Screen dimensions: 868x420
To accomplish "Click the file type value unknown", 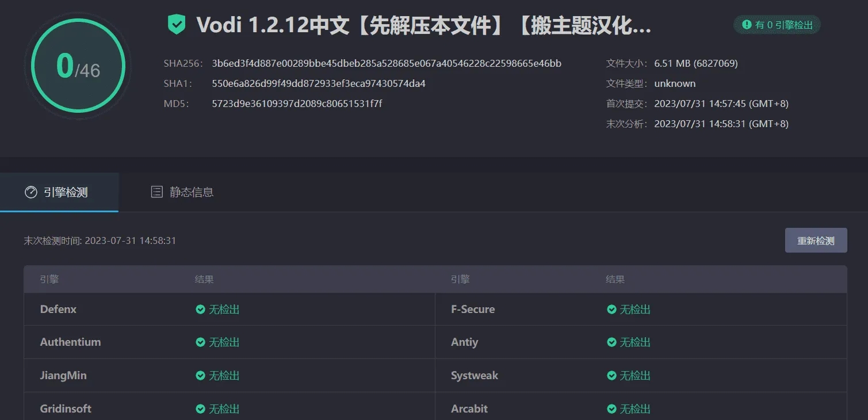I will point(675,83).
